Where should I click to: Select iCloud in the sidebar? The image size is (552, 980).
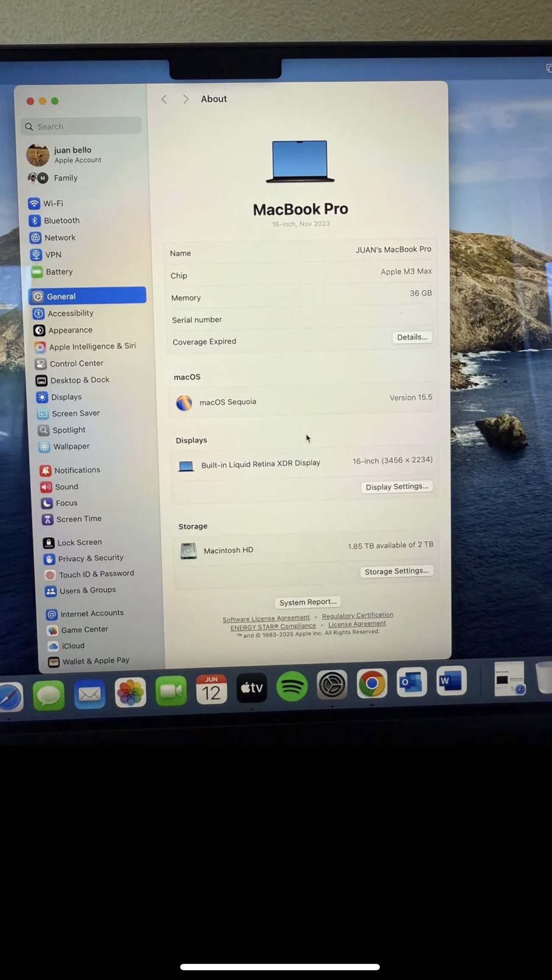pos(67,646)
